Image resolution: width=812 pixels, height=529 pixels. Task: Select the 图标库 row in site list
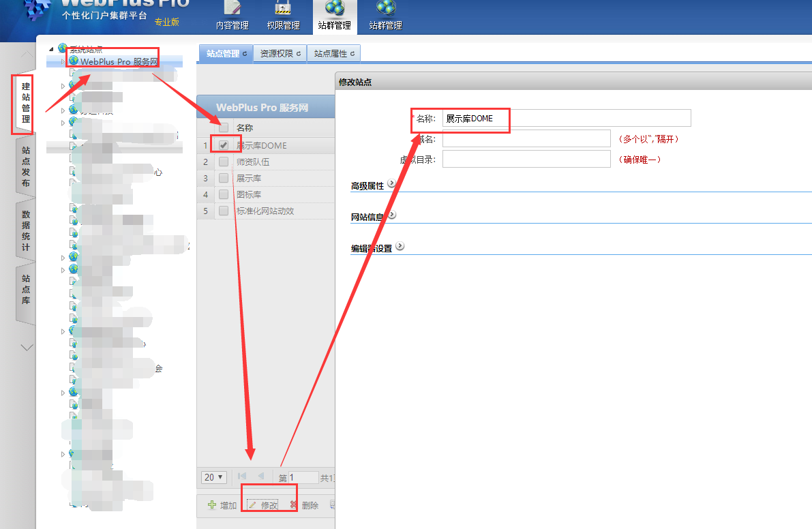click(x=249, y=195)
